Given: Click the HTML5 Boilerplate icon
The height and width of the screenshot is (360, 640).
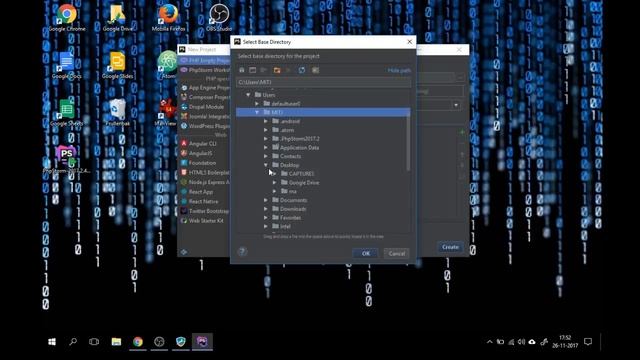Looking at the screenshot, I should coord(184,172).
